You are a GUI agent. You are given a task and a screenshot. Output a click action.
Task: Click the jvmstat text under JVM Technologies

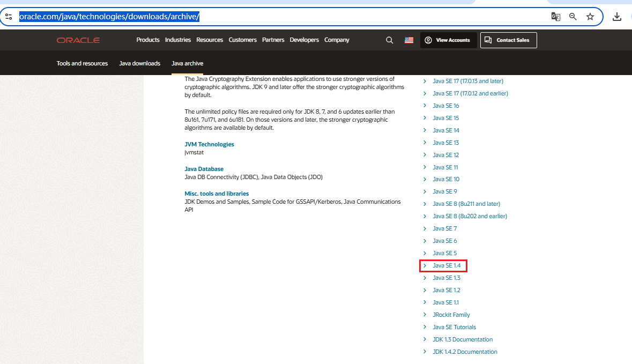[x=194, y=152]
